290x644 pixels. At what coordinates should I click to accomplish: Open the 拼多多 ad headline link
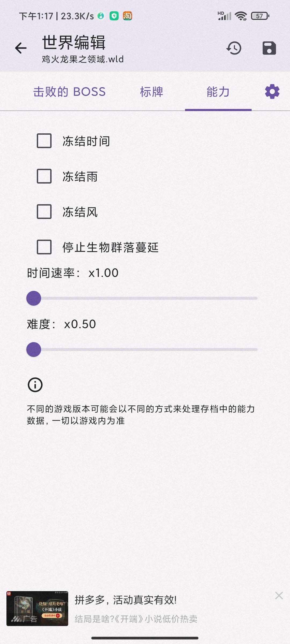point(126,600)
